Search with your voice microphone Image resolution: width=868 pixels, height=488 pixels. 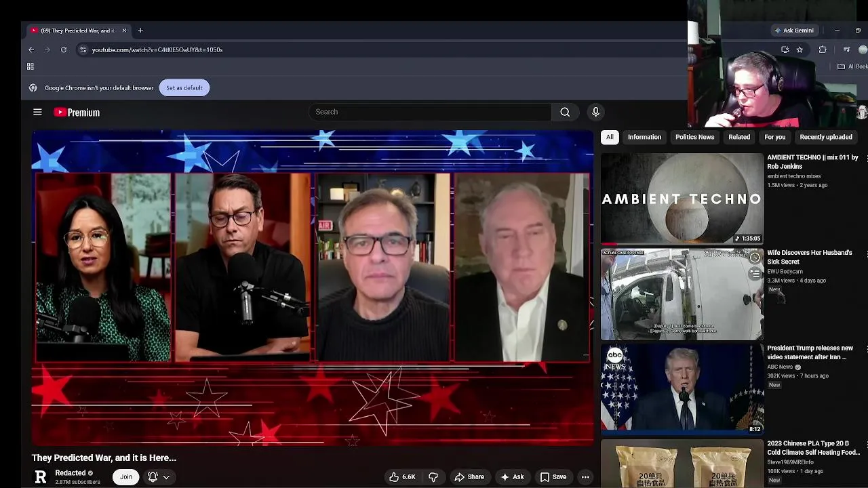(595, 112)
